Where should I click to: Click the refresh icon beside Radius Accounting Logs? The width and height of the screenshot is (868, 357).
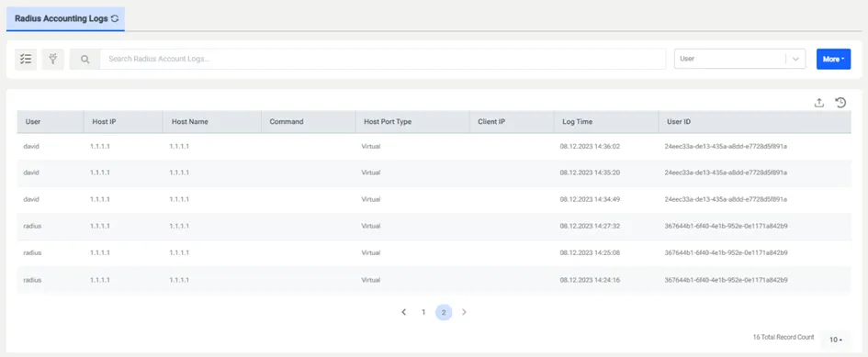tap(115, 18)
